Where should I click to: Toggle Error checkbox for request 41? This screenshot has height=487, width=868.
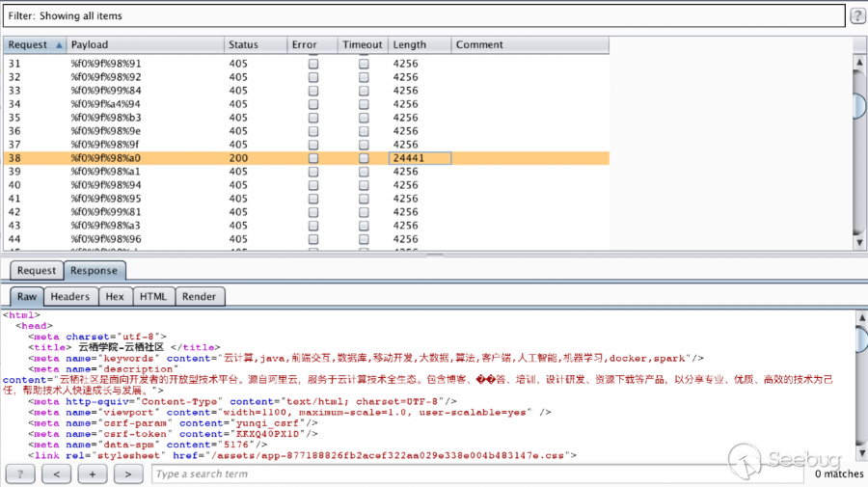[313, 199]
